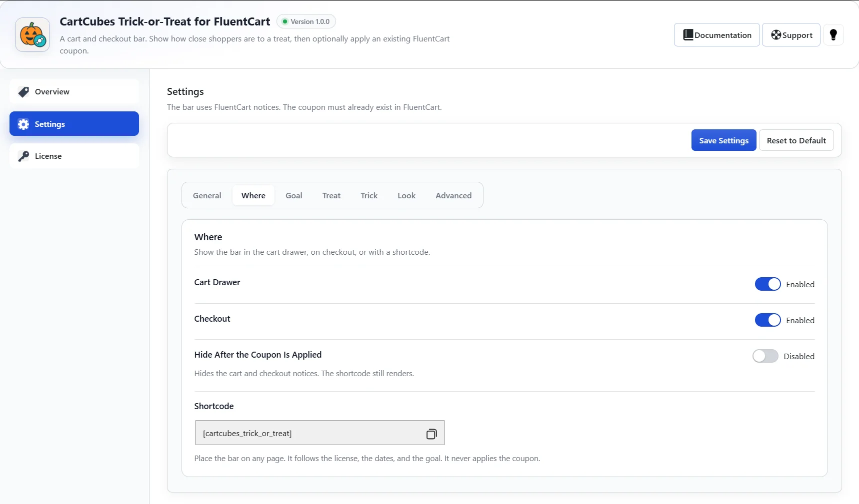Click the Cart Drawer label
Viewport: 859px width, 504px height.
[x=217, y=282]
